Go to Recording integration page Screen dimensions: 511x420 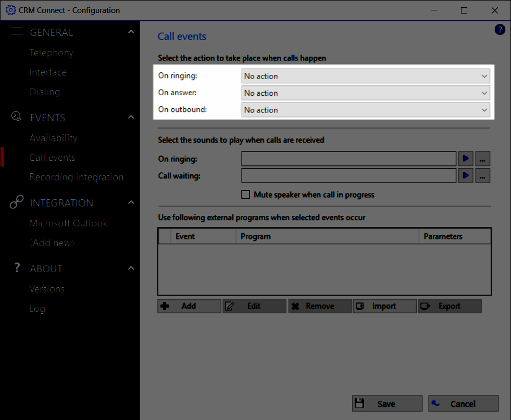click(77, 177)
